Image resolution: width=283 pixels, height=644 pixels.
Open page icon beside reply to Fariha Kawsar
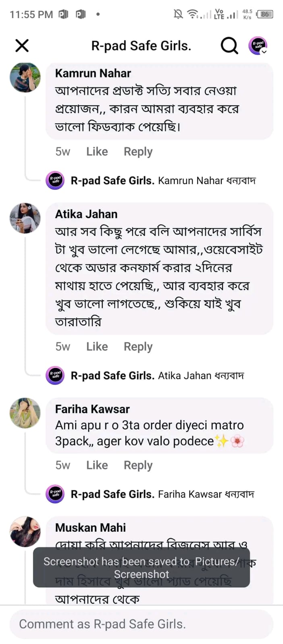55,494
